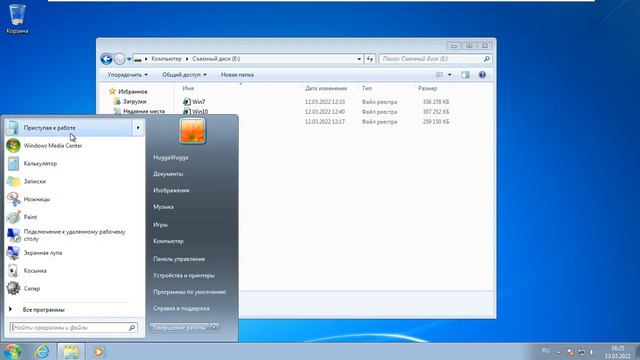
Task: Expand shutdown options arrow
Action: [x=215, y=327]
